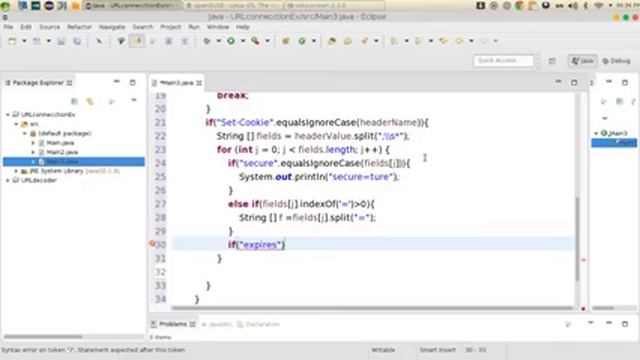Click the New Java Package icon
Viewport: 640px width, 360px height.
point(286,41)
